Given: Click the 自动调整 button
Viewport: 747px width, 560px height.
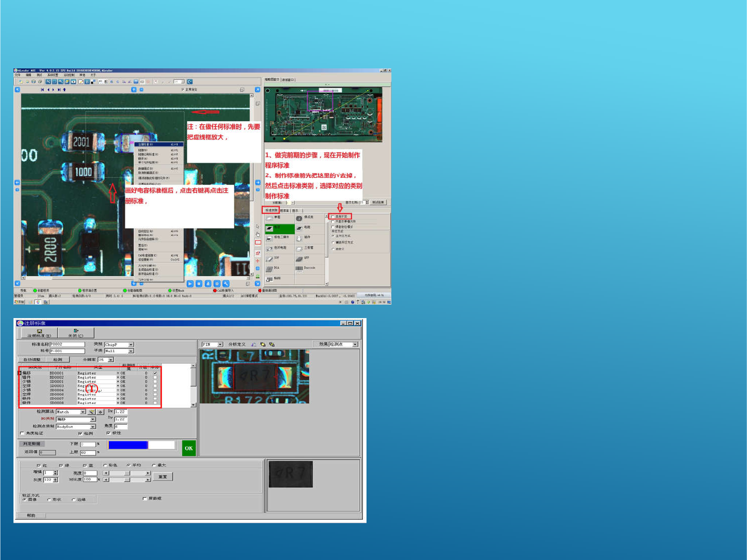Looking at the screenshot, I should coord(32,360).
